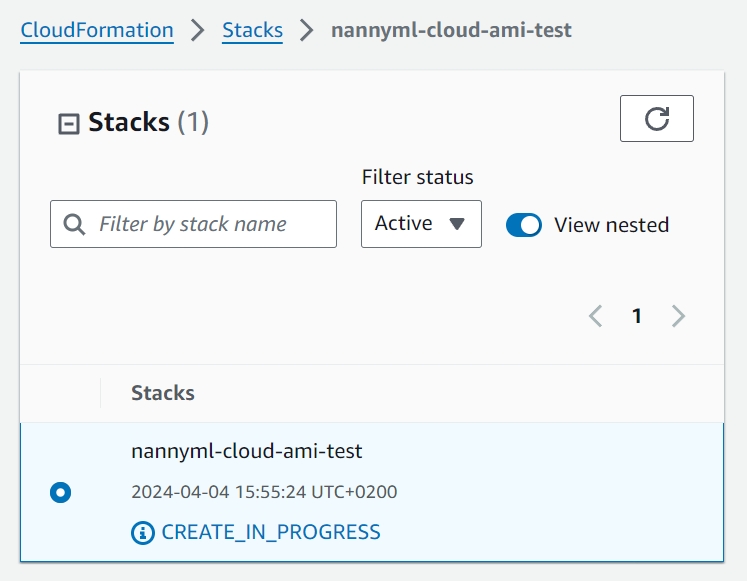747x581 pixels.
Task: Click the Stacks column header
Action: pyautogui.click(x=163, y=393)
